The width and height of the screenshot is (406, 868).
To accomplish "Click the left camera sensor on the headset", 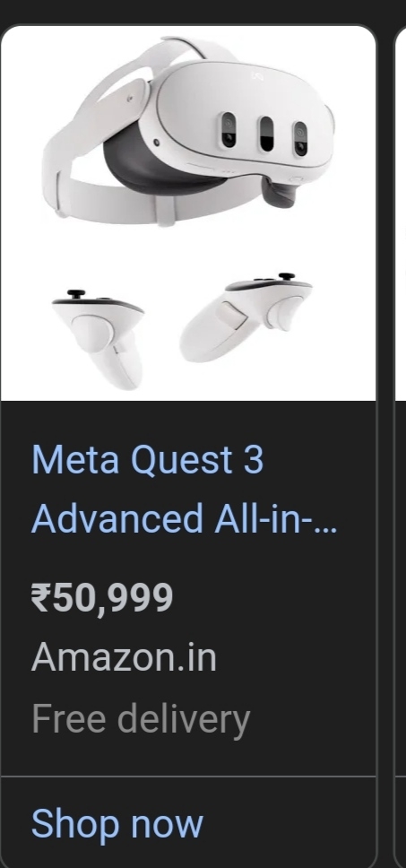I will [229, 131].
